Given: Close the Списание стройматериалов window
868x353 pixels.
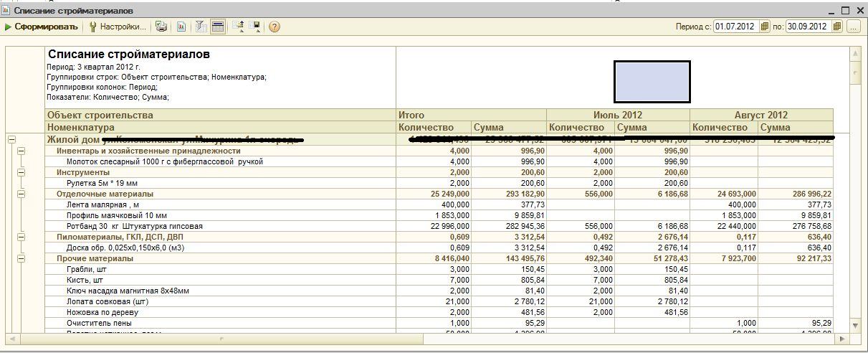Looking at the screenshot, I should 859,11.
